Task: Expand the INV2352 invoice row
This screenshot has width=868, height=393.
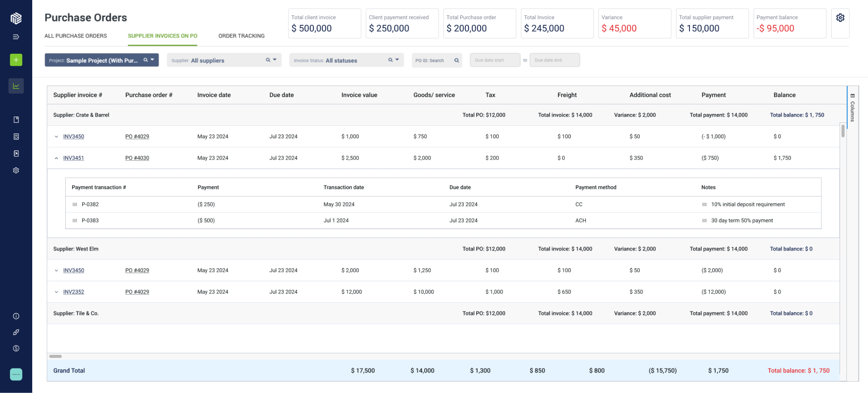Action: click(57, 292)
